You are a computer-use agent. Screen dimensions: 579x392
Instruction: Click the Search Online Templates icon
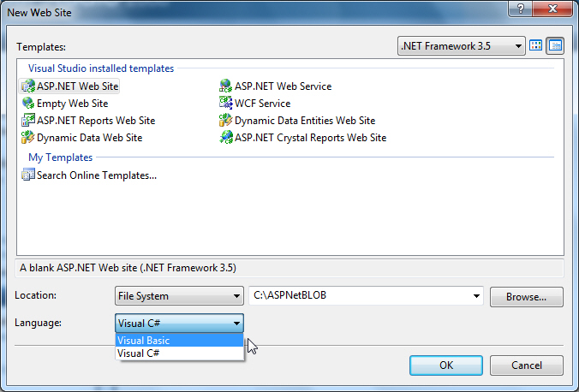click(x=27, y=175)
